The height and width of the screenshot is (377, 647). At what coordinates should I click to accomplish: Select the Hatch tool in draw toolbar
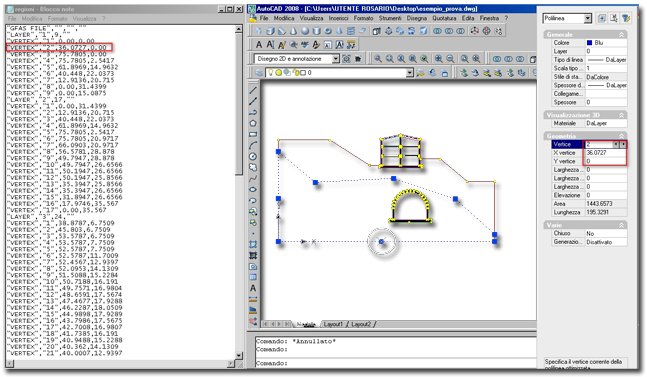coord(253,245)
